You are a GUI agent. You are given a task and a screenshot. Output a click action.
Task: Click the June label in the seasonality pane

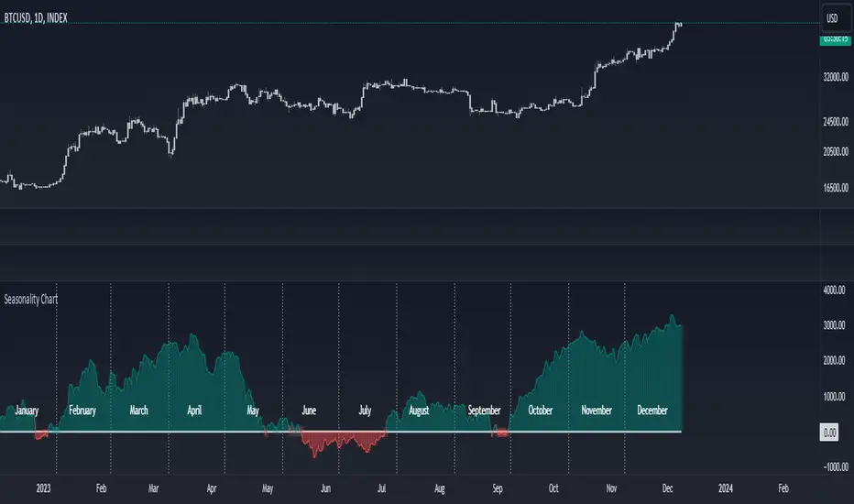click(309, 411)
